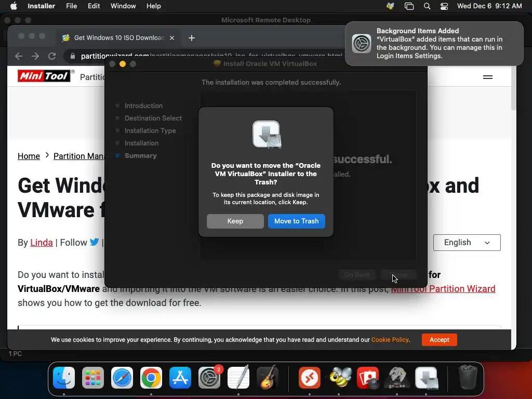This screenshot has width=532, height=399.
Task: Open Control Center in menu bar
Action: point(444,6)
